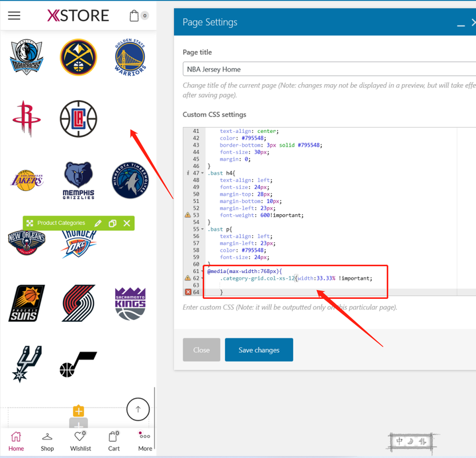Select the Memphis Grizzlies logo
This screenshot has height=458, width=476.
tap(78, 180)
